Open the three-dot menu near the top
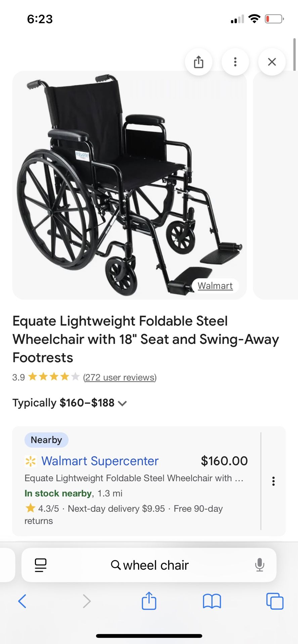Image resolution: width=298 pixels, height=644 pixels. coord(235,62)
